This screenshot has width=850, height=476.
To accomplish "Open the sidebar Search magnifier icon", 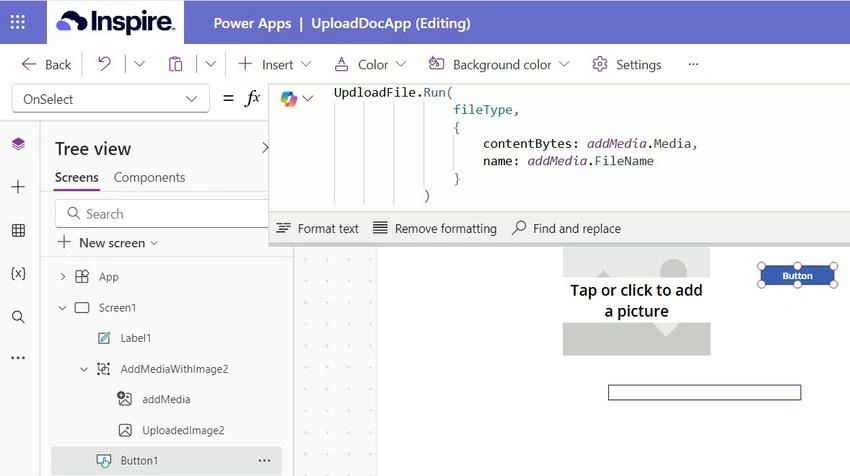I will 18,317.
